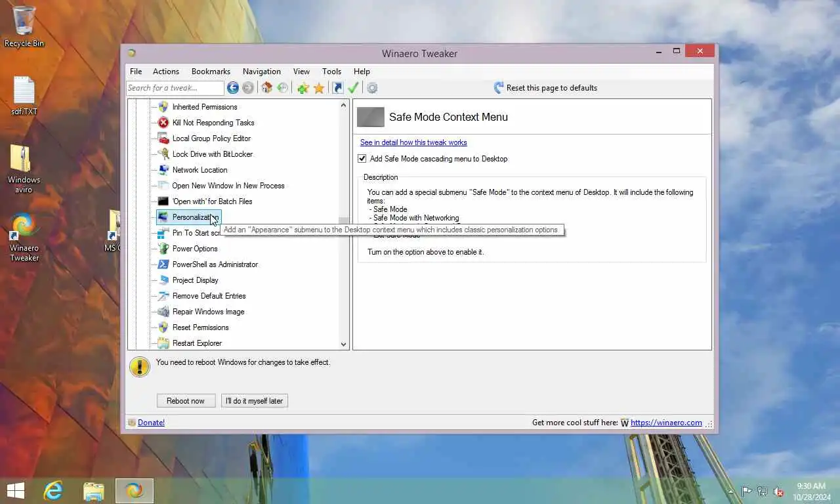The height and width of the screenshot is (504, 840).
Task: Click I'll do it myself later button
Action: 255,401
